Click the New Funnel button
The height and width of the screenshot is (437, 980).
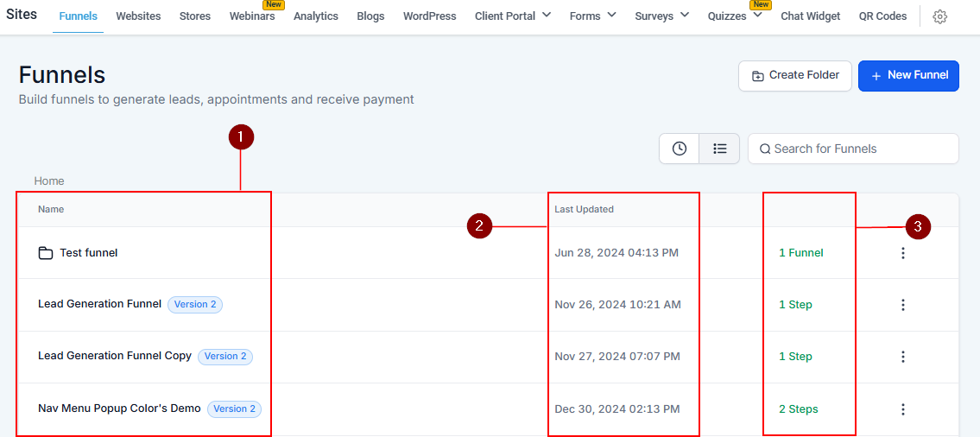click(908, 75)
